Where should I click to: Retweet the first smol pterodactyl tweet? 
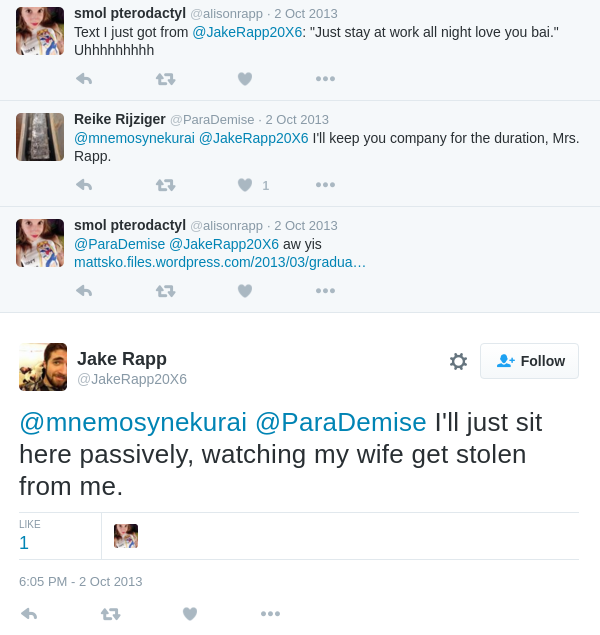[166, 79]
